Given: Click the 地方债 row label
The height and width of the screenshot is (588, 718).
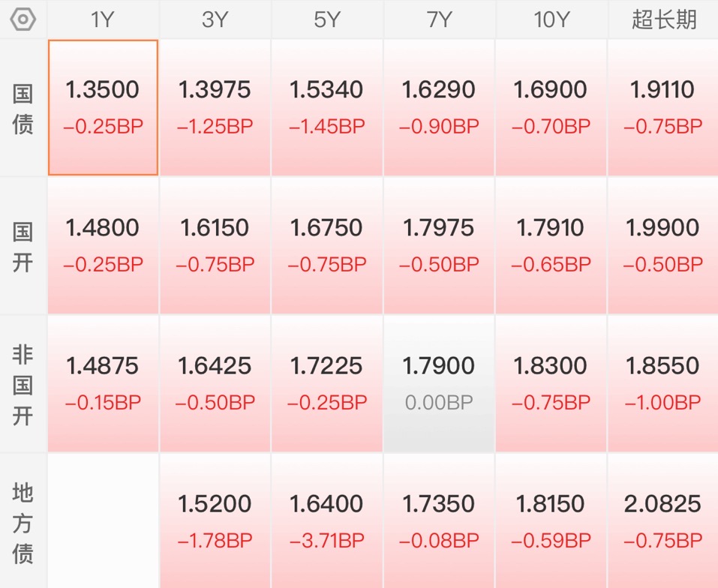Looking at the screenshot, I should (23, 522).
